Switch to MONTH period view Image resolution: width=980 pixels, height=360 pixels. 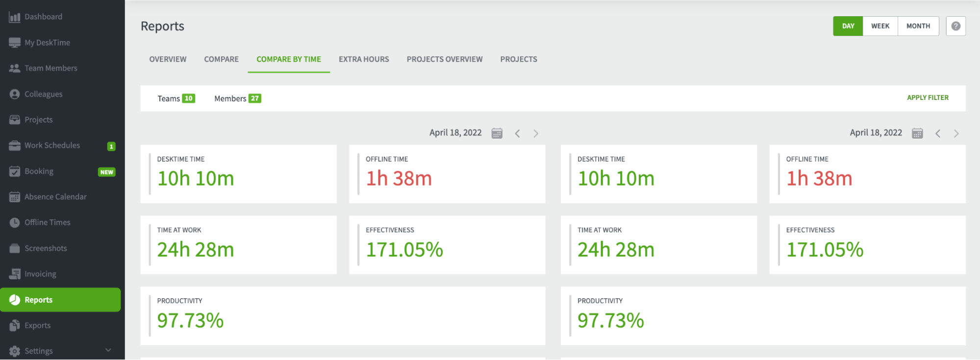tap(918, 26)
